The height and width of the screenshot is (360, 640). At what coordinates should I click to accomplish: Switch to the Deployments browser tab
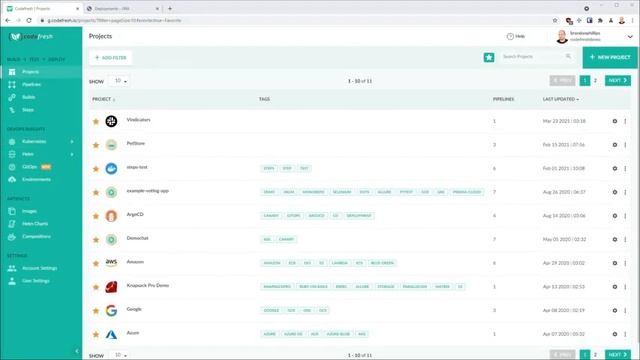click(x=122, y=9)
